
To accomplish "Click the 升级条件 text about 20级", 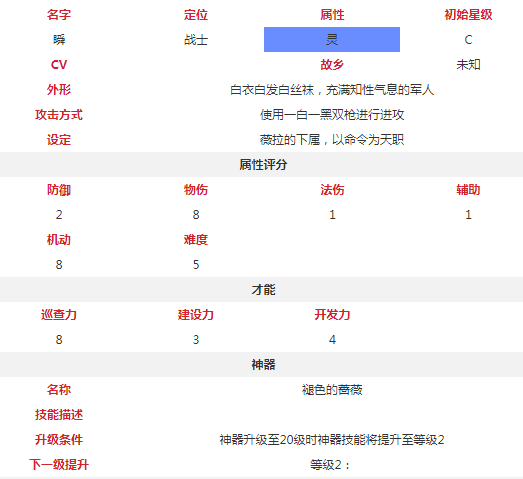I will click(x=332, y=440).
